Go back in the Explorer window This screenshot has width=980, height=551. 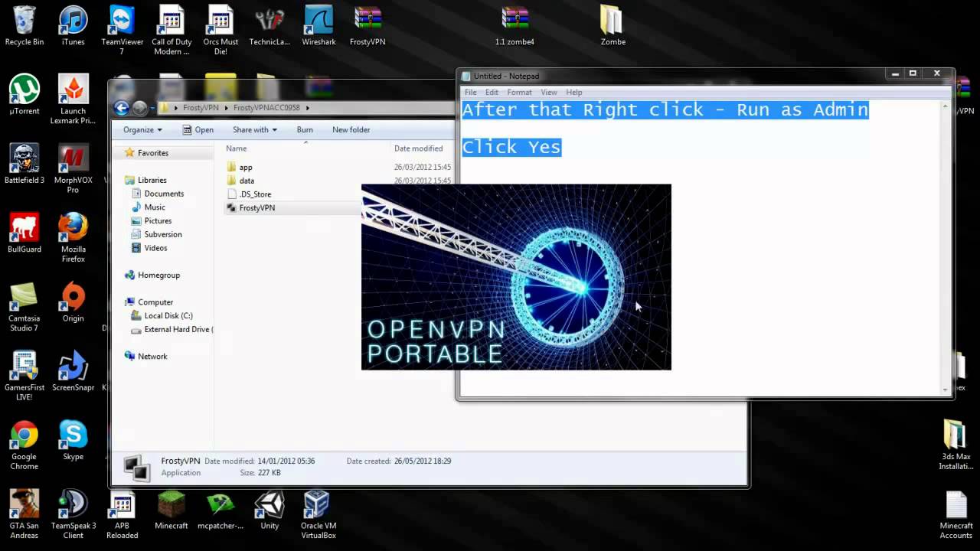coord(121,108)
